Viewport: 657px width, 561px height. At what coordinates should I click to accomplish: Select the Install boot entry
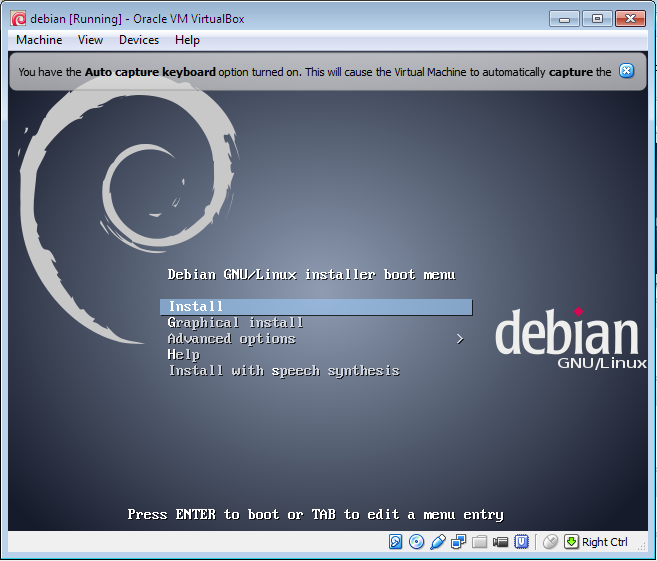click(316, 307)
